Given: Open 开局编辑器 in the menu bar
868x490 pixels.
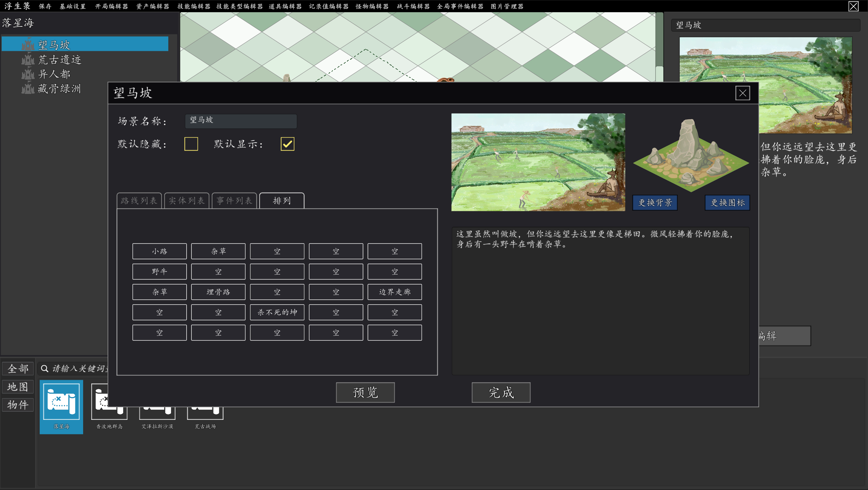Looking at the screenshot, I should pos(111,6).
